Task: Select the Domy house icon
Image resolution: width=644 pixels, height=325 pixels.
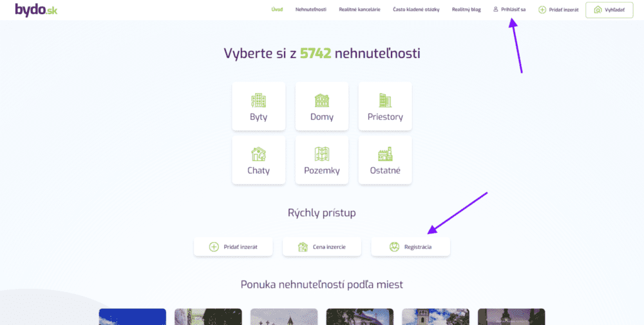Action: tap(321, 100)
